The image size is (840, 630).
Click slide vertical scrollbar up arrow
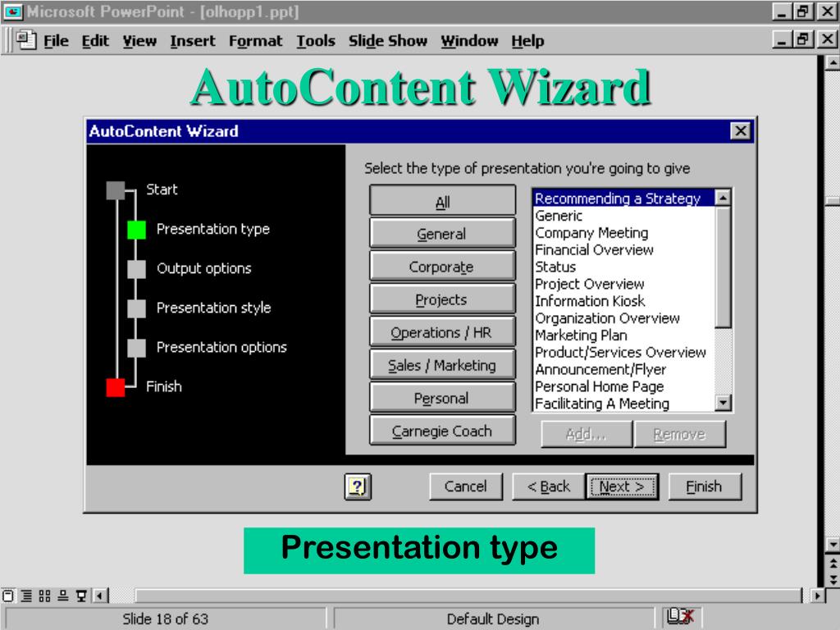[833, 62]
